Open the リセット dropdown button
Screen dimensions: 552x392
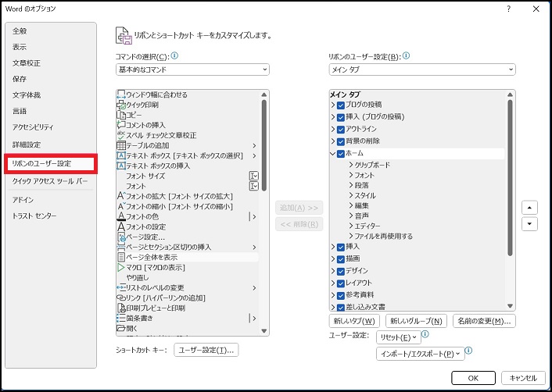coord(399,337)
